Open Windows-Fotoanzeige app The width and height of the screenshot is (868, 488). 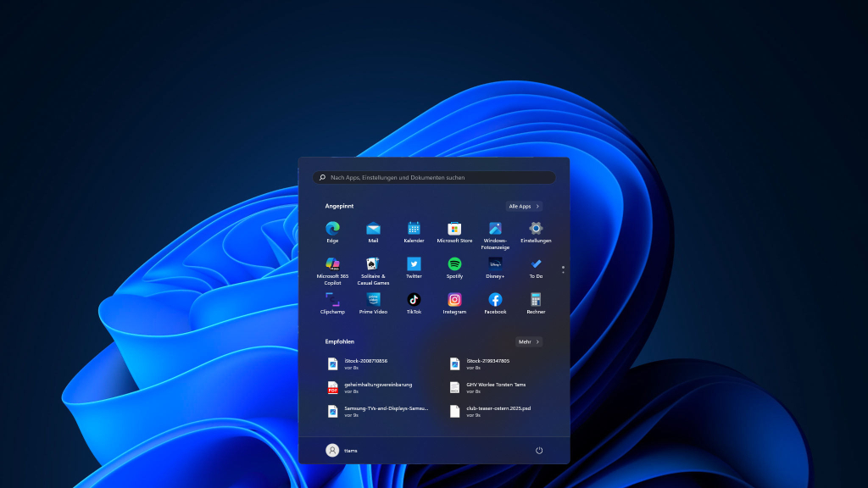click(x=495, y=236)
